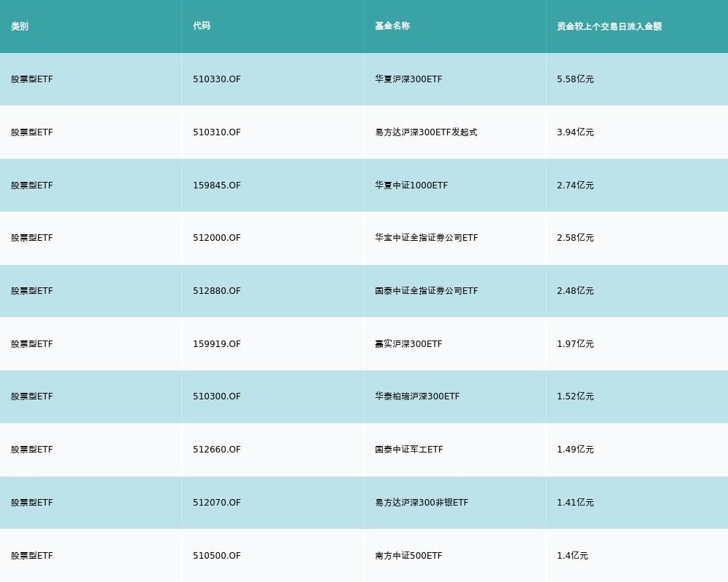Select fund code 510300.OF
The width and height of the screenshot is (728, 582).
point(217,396)
